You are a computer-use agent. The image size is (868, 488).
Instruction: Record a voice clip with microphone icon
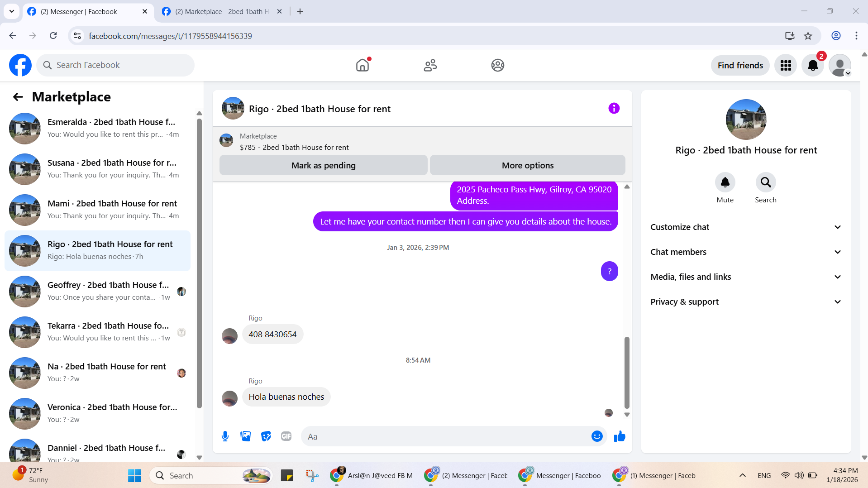[x=225, y=436]
